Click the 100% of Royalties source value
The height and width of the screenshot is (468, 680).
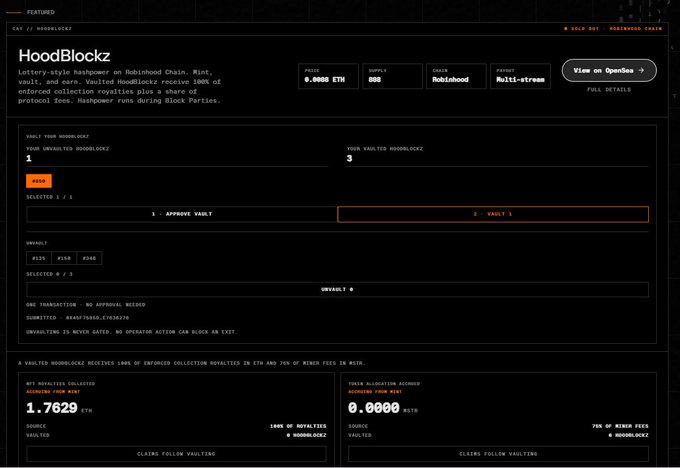point(298,426)
